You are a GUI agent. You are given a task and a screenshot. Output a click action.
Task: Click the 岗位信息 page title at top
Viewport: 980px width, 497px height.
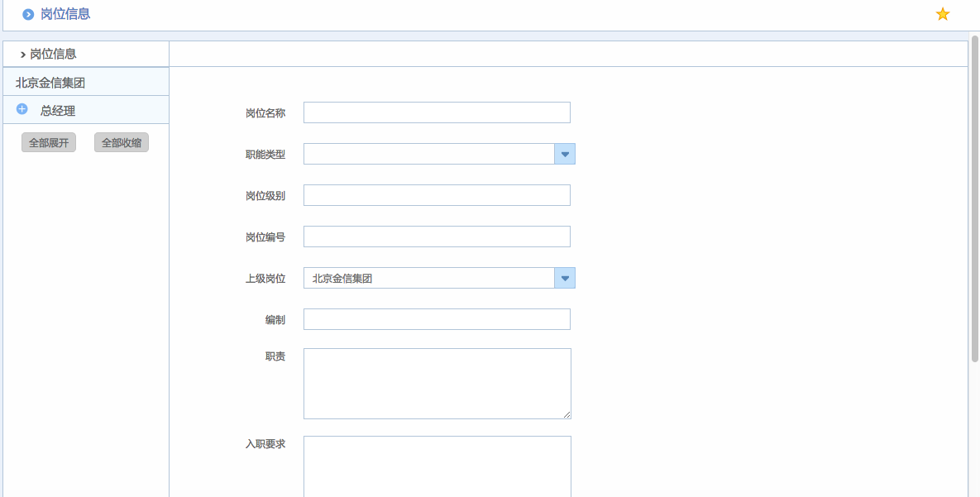[65, 14]
